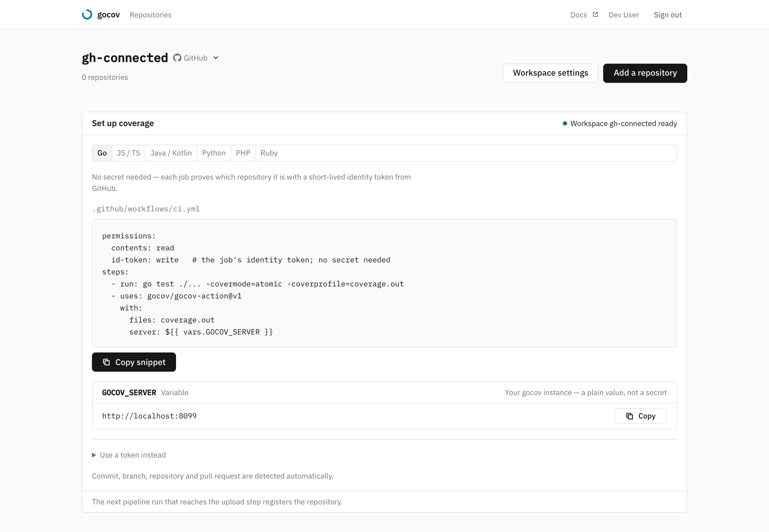Click the green workspace ready status dot
Image resolution: width=769 pixels, height=532 pixels.
(565, 123)
